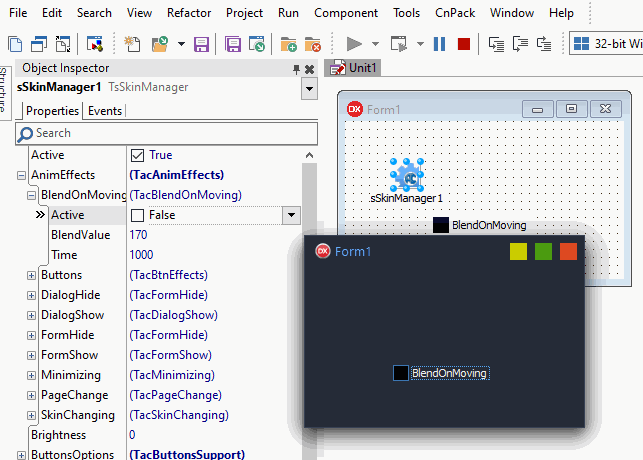Click the BlendValue 170 value

[138, 235]
